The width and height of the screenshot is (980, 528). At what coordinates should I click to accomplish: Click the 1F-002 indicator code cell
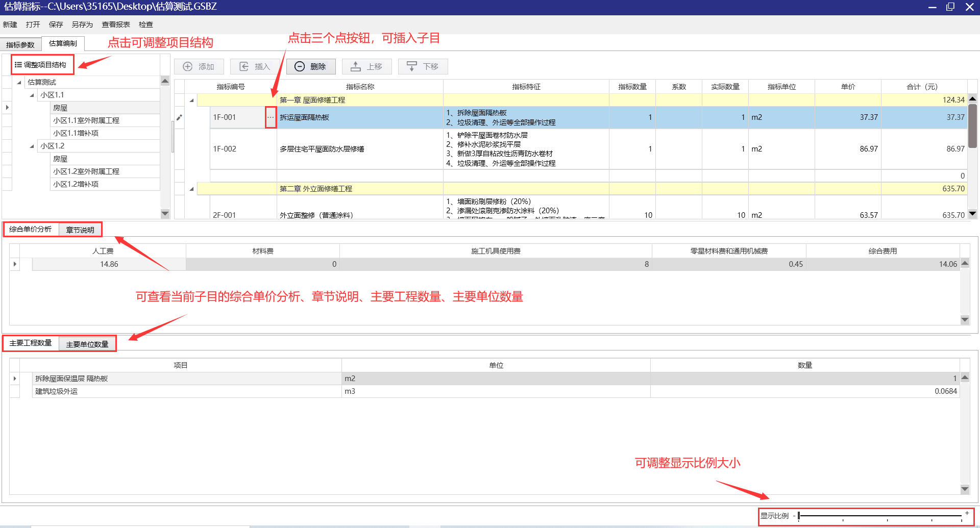pyautogui.click(x=243, y=149)
